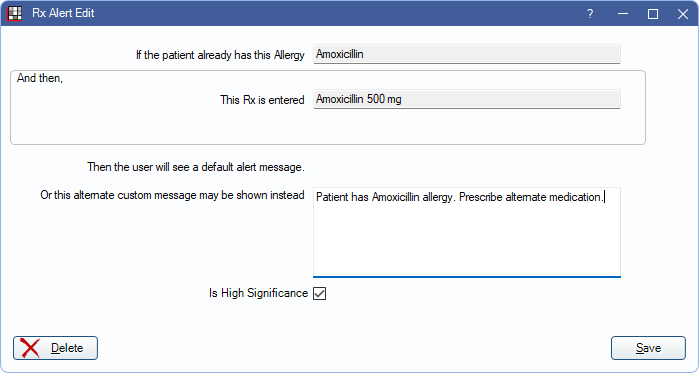Click the Or this alternate custom message label
The width and height of the screenshot is (699, 373).
point(172,195)
